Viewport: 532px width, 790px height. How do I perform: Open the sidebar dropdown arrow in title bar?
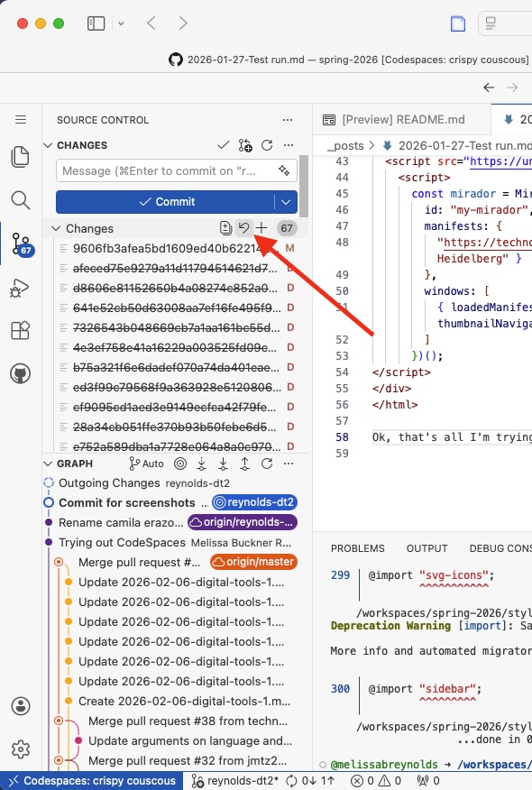[x=121, y=23]
